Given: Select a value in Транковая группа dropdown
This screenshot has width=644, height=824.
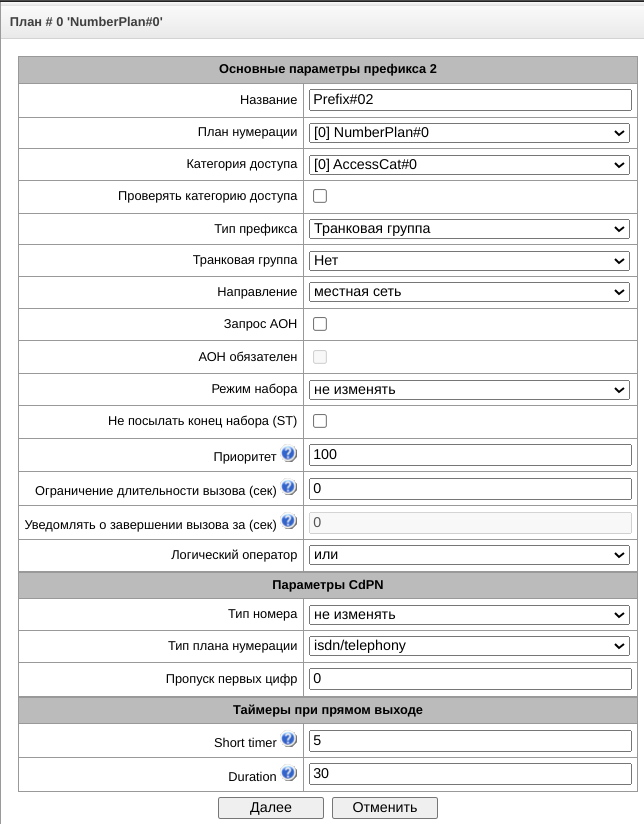Looking at the screenshot, I should [x=469, y=260].
